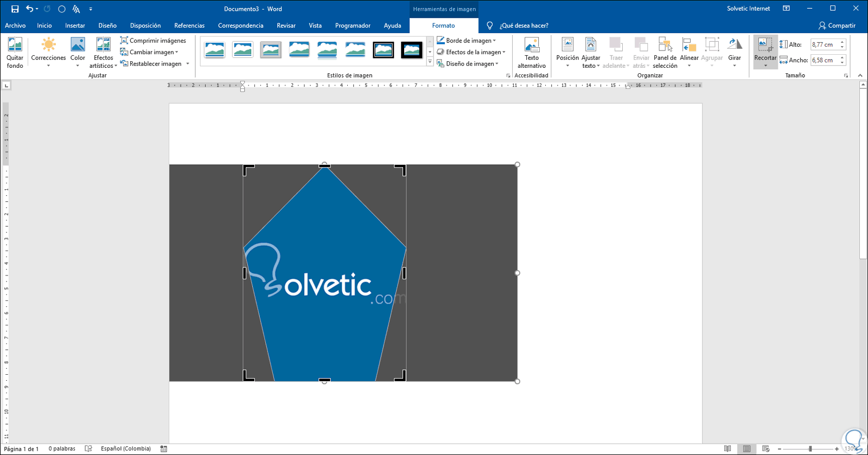Click the ¿Qué desea hacer? search field
The image size is (868, 455).
coord(524,25)
